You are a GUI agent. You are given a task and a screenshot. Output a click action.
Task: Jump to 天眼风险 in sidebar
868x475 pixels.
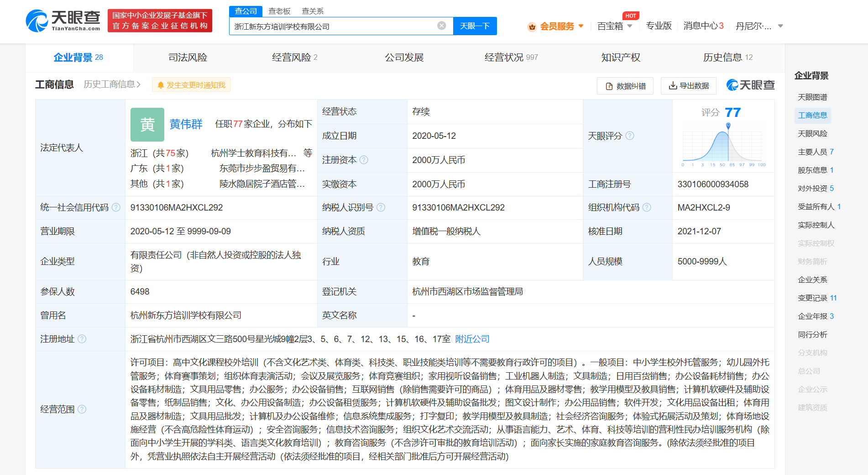tap(812, 133)
